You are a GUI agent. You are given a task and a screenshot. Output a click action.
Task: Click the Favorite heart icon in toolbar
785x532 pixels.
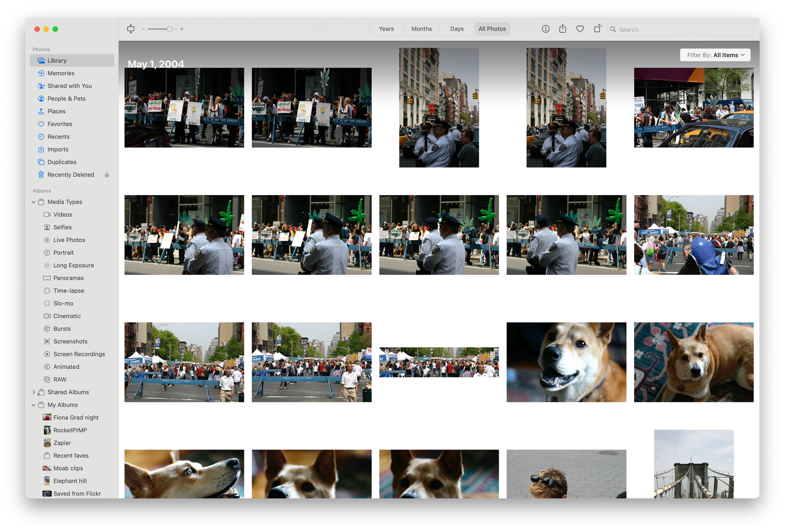[x=580, y=29]
